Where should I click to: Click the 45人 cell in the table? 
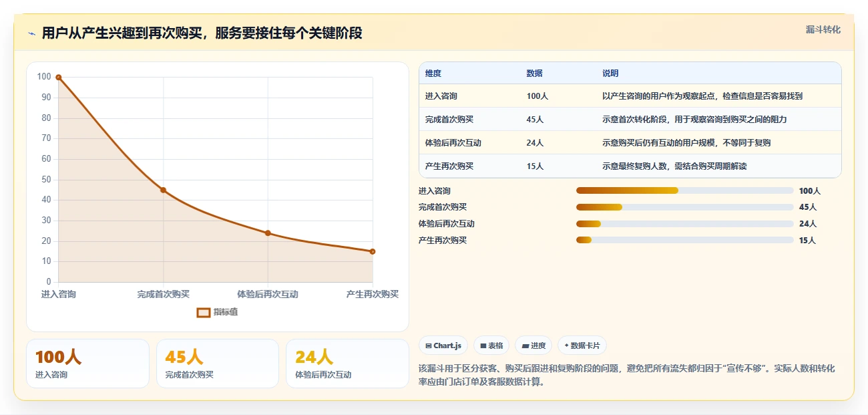[x=535, y=120]
